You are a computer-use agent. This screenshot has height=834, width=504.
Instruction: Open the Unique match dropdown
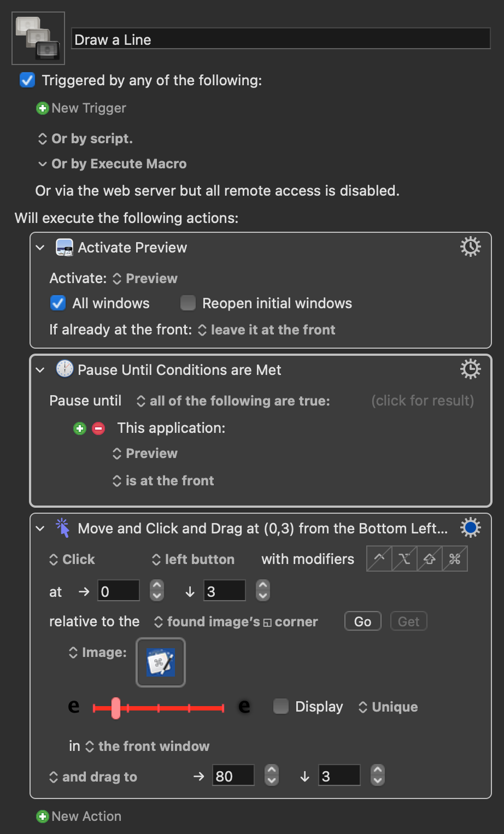pyautogui.click(x=388, y=707)
